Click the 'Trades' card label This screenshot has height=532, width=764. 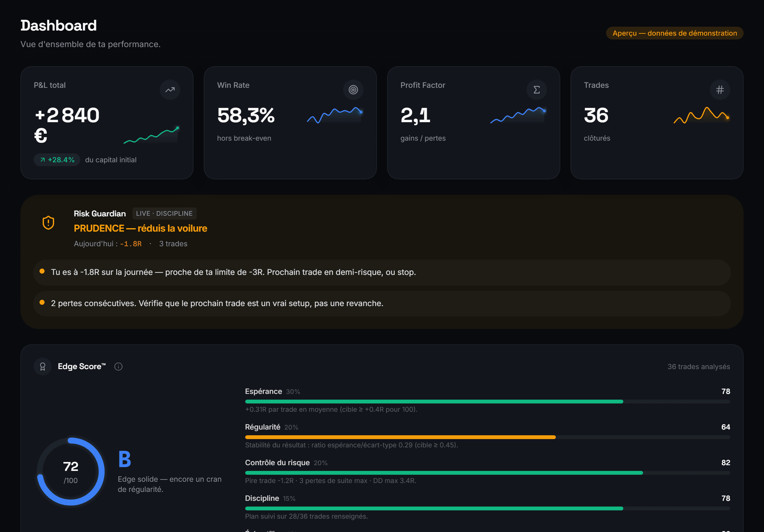click(x=596, y=85)
